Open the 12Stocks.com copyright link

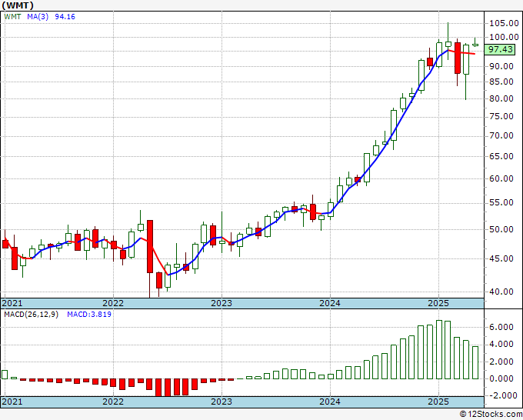[x=491, y=415]
